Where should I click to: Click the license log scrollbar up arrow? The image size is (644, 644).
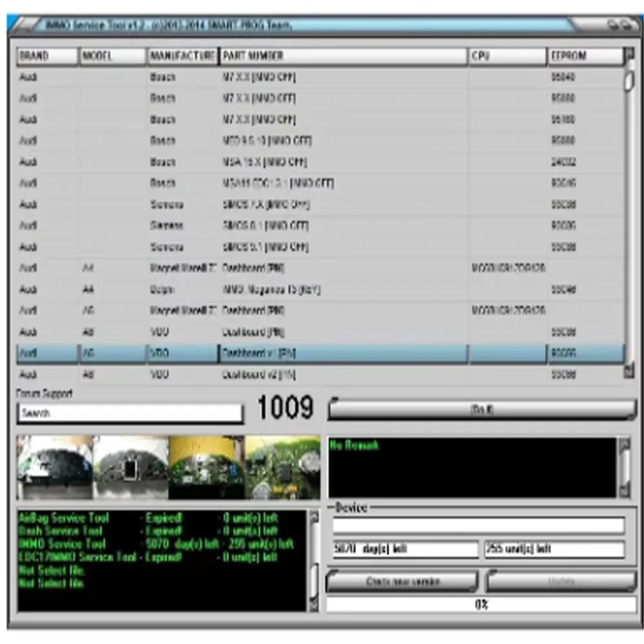[314, 518]
